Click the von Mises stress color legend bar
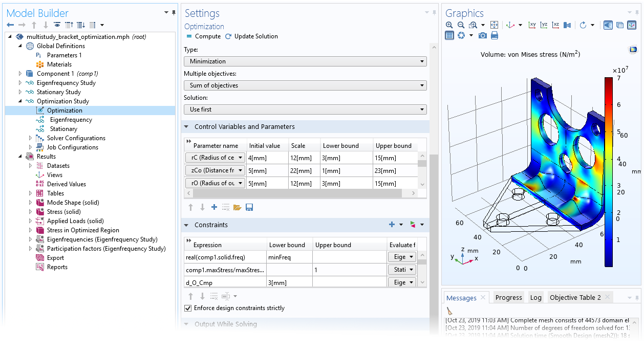 608,171
